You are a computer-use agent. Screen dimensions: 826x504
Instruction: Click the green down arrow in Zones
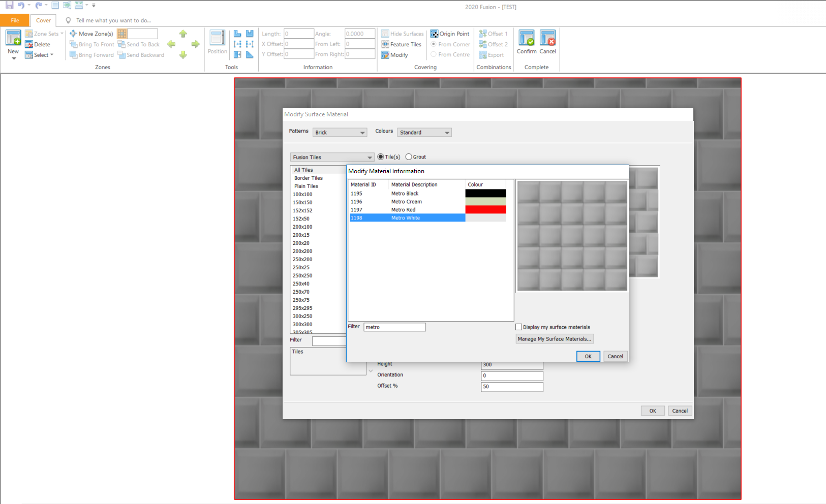[x=183, y=55]
